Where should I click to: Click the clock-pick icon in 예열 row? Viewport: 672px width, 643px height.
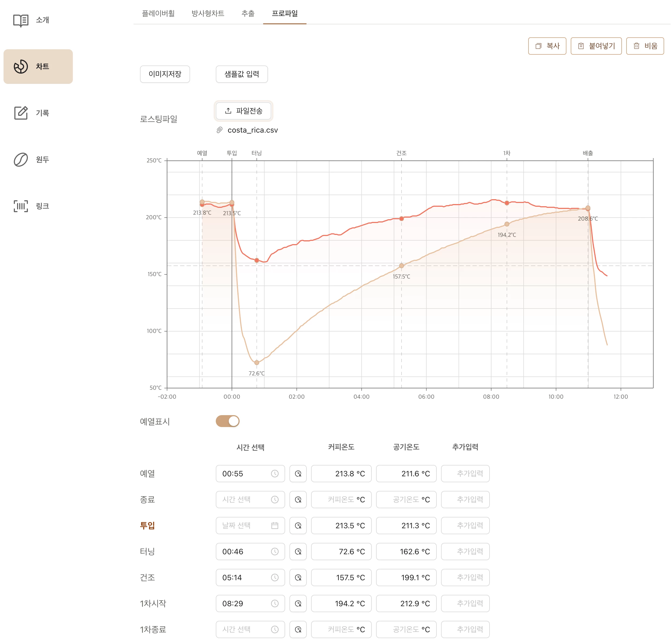[298, 473]
